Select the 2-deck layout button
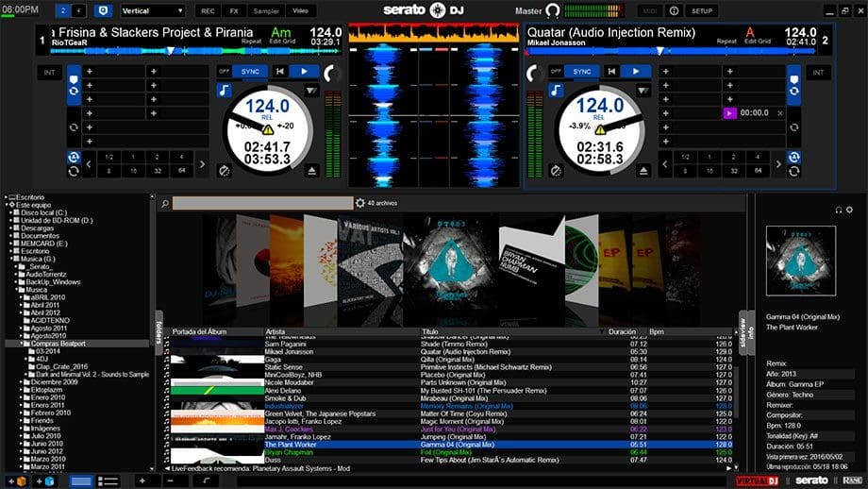The width and height of the screenshot is (868, 489). click(x=63, y=10)
